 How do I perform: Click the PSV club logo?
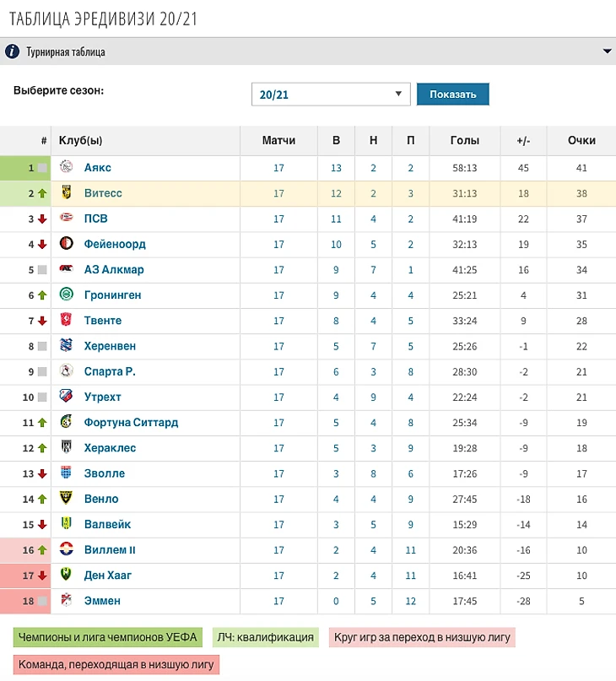click(x=67, y=219)
